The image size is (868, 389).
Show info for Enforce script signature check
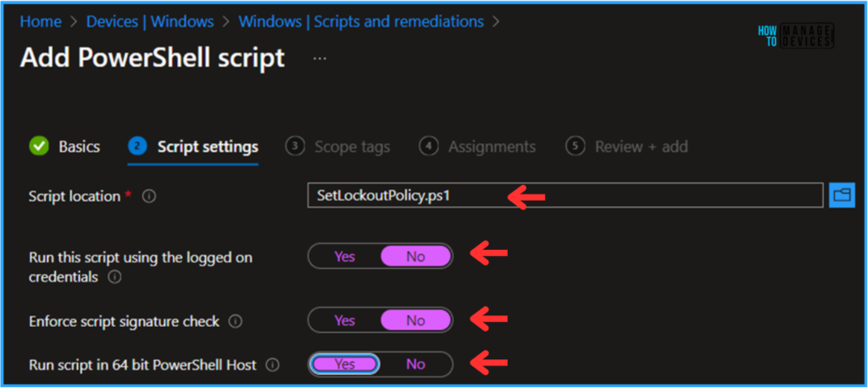click(x=236, y=321)
